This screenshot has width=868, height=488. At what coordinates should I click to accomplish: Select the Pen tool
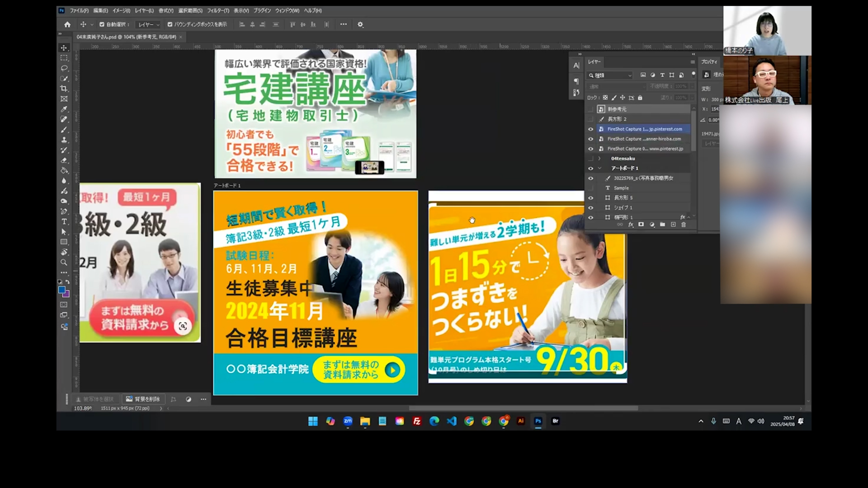tap(64, 211)
